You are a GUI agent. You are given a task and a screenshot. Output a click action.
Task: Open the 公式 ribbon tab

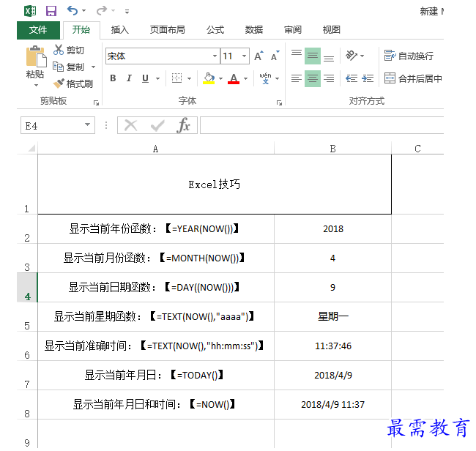(215, 30)
